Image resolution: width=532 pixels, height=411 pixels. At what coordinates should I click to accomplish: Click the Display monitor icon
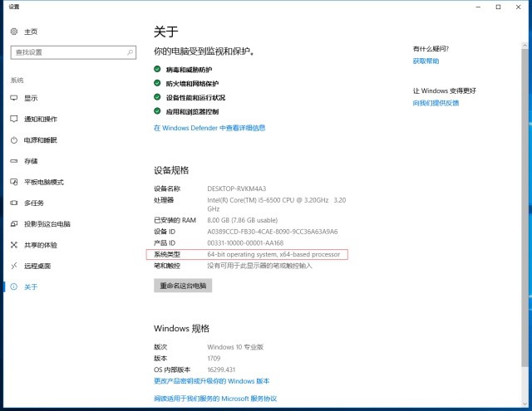(14, 98)
